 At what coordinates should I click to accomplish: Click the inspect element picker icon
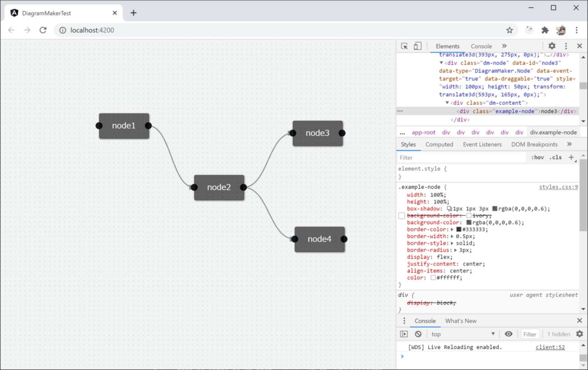pyautogui.click(x=404, y=46)
